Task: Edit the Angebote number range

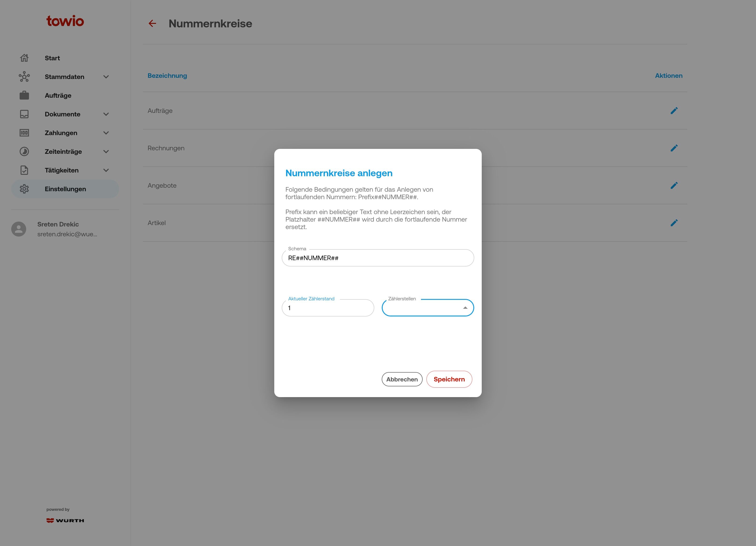Action: click(674, 185)
